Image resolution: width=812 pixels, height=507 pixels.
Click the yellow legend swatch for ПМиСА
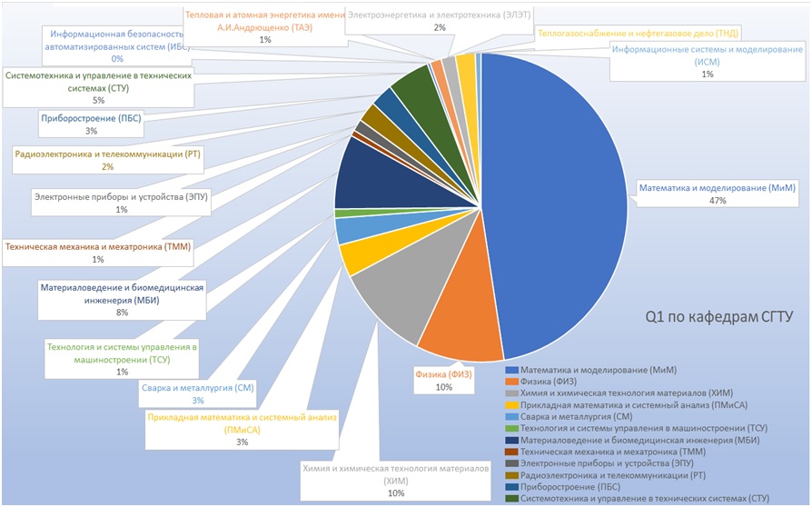click(511, 404)
